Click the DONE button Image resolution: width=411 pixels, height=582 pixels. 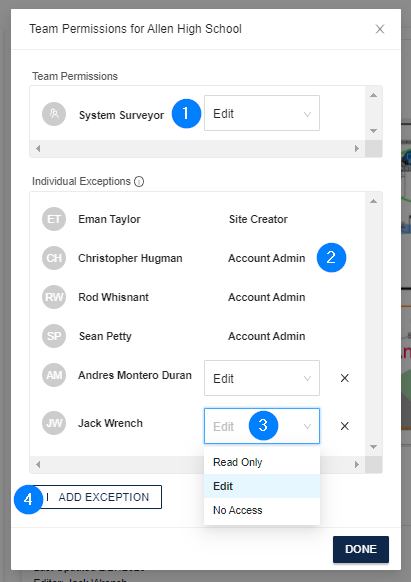tap(361, 549)
